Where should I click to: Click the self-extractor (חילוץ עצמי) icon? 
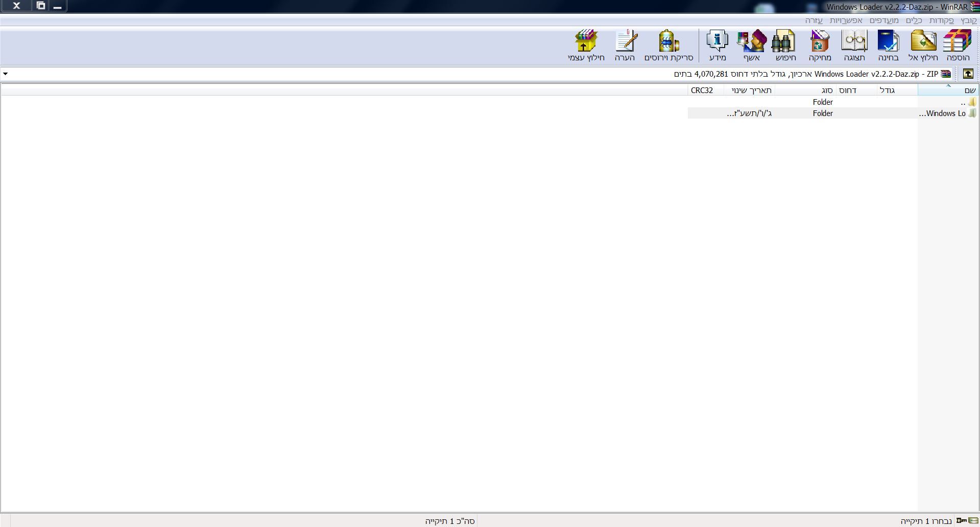coord(586,45)
